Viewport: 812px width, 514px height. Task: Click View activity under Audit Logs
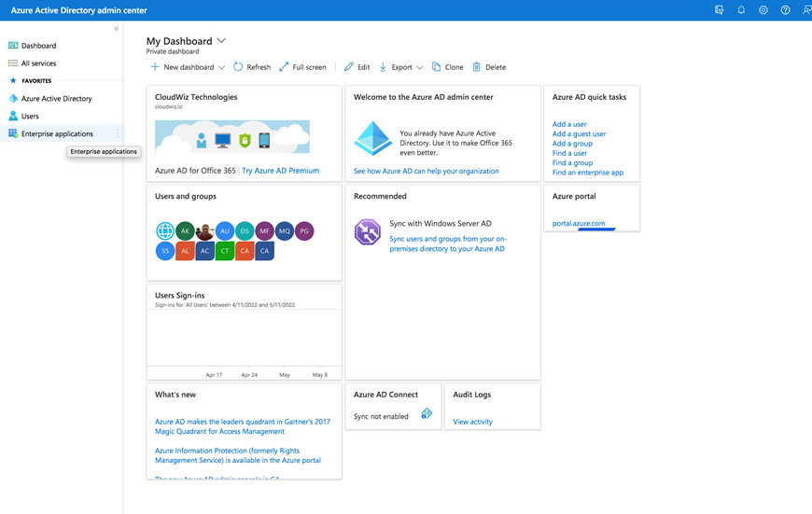point(472,422)
